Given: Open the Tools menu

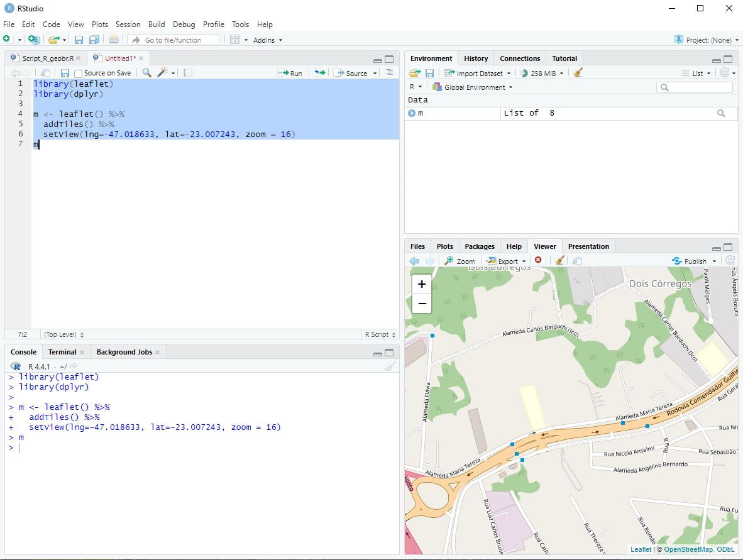Looking at the screenshot, I should click(x=240, y=24).
